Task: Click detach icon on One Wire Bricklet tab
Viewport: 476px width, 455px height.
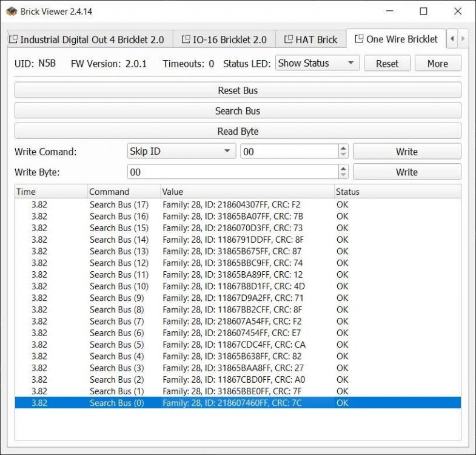Action: click(x=359, y=39)
